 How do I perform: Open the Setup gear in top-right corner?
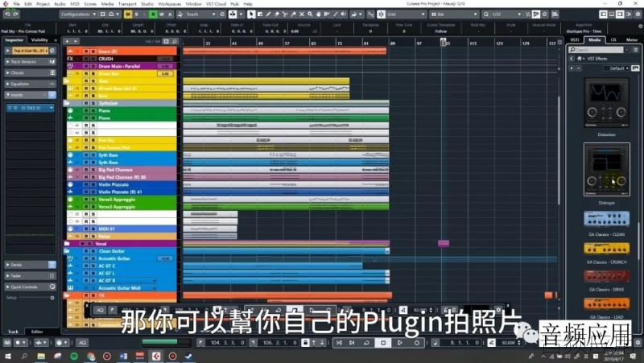pos(638,14)
